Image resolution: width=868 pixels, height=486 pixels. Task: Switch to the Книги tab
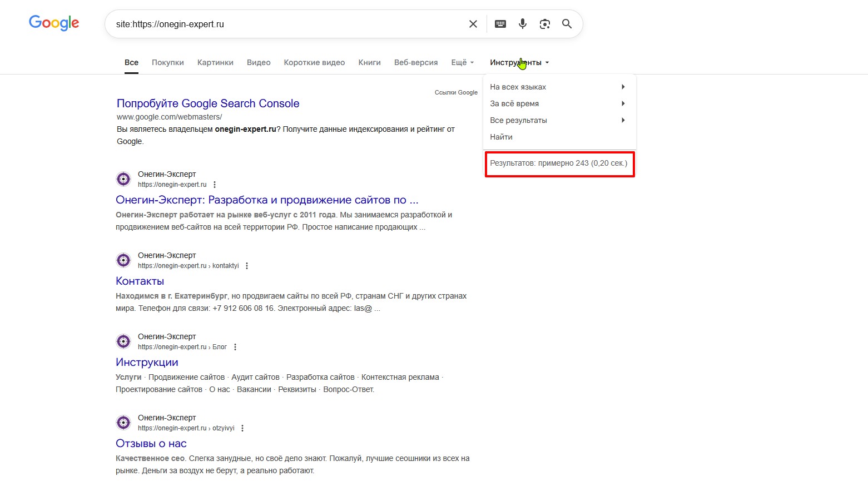coord(370,62)
